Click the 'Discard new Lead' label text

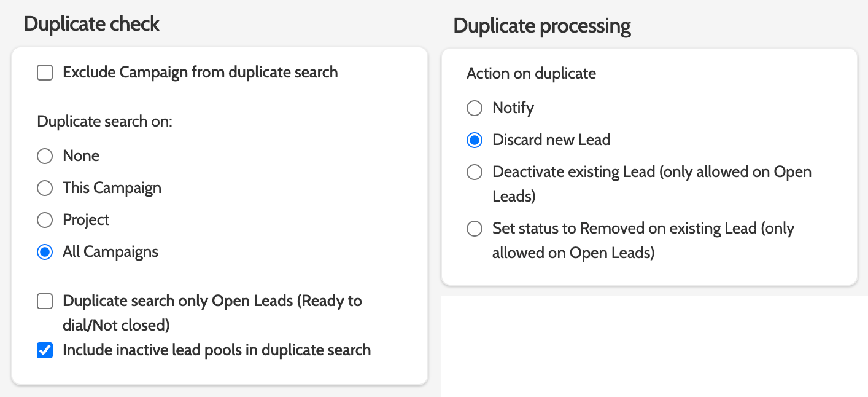pos(551,140)
